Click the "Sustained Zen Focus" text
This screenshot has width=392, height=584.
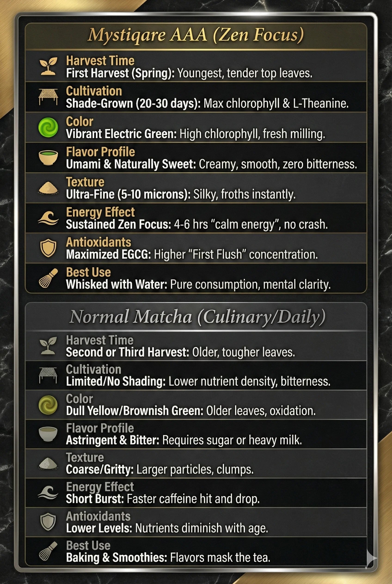118,224
